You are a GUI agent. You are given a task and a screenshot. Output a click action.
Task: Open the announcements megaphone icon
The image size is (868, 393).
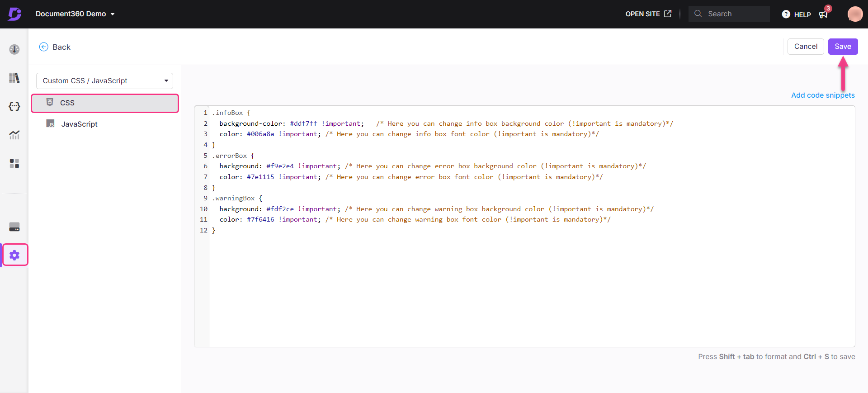point(823,14)
